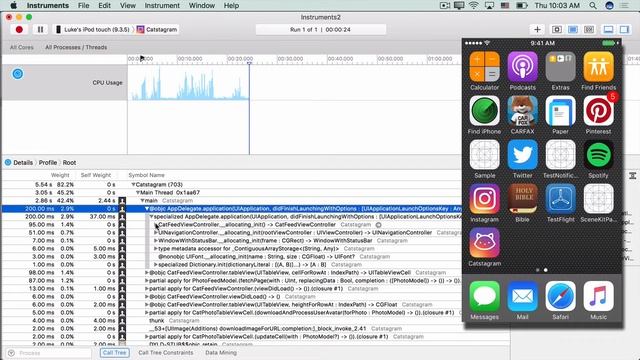Open Music in the iPod dock

598,296
